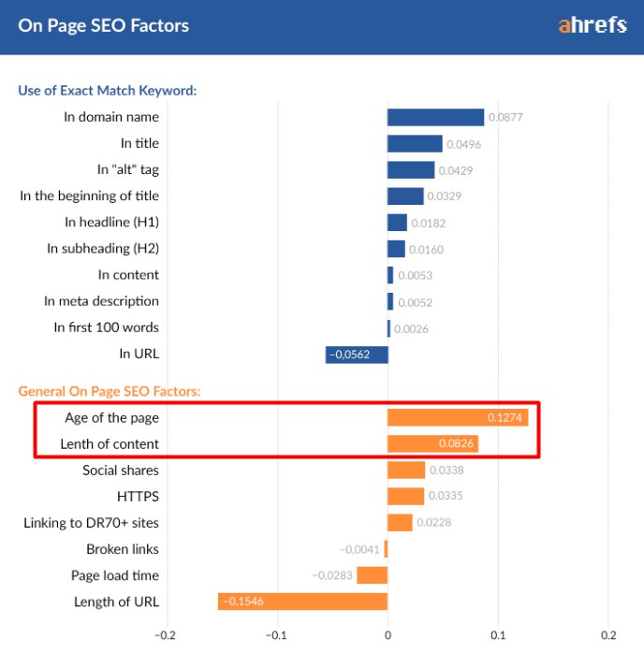Click the blue bar for In "alt" tag
The image size is (644, 652).
pyautogui.click(x=411, y=170)
